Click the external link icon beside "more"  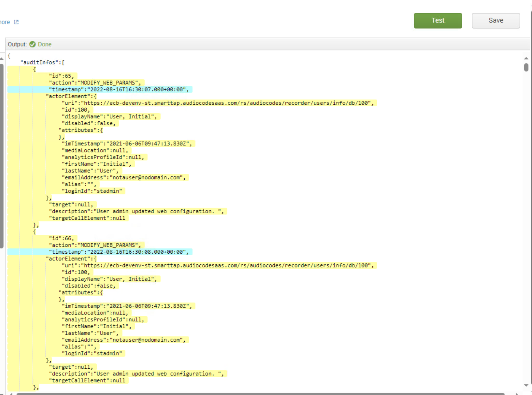[x=16, y=22]
